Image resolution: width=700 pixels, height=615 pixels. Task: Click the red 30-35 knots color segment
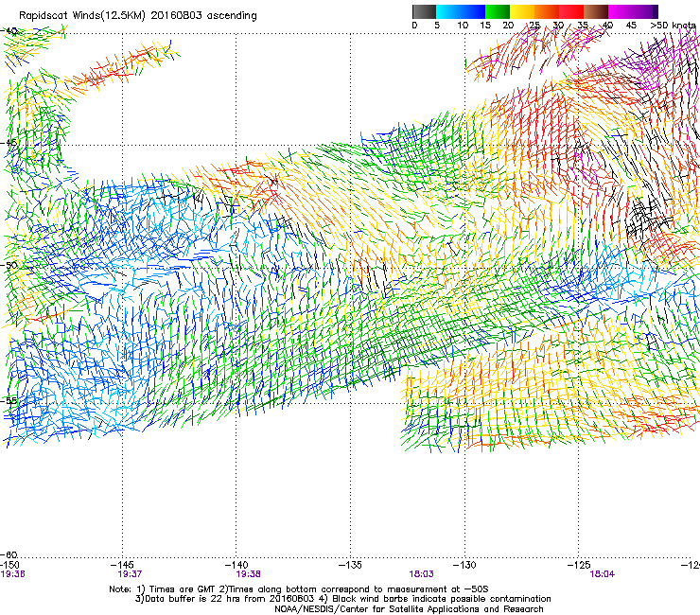click(571, 11)
